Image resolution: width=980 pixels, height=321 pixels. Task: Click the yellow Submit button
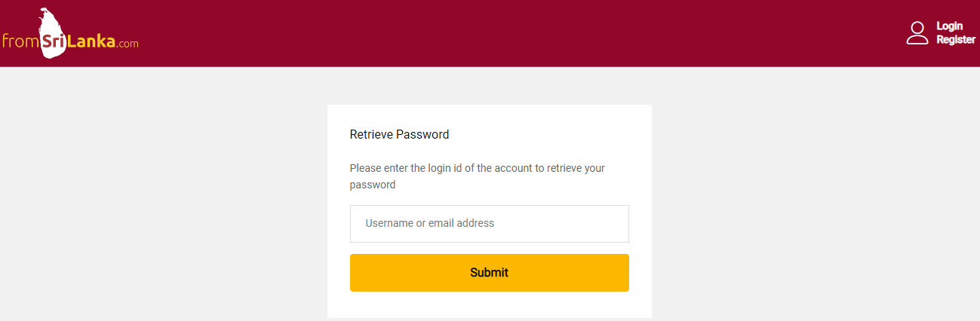tap(489, 273)
